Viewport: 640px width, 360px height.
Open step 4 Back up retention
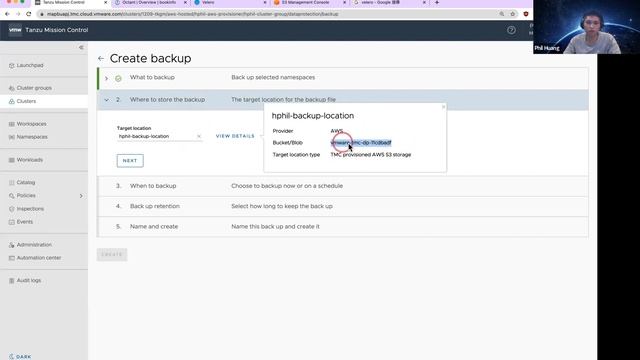coord(343,206)
